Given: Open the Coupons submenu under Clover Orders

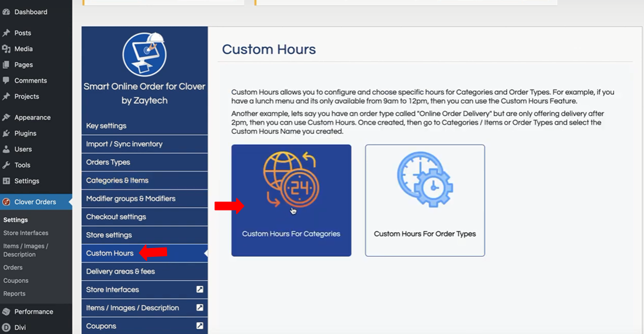Looking at the screenshot, I should click(x=16, y=281).
